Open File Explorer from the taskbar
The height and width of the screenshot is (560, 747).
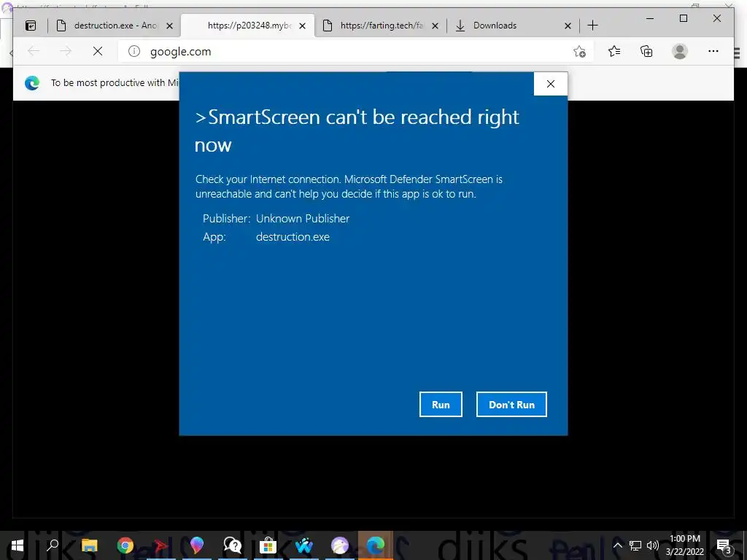coord(89,545)
